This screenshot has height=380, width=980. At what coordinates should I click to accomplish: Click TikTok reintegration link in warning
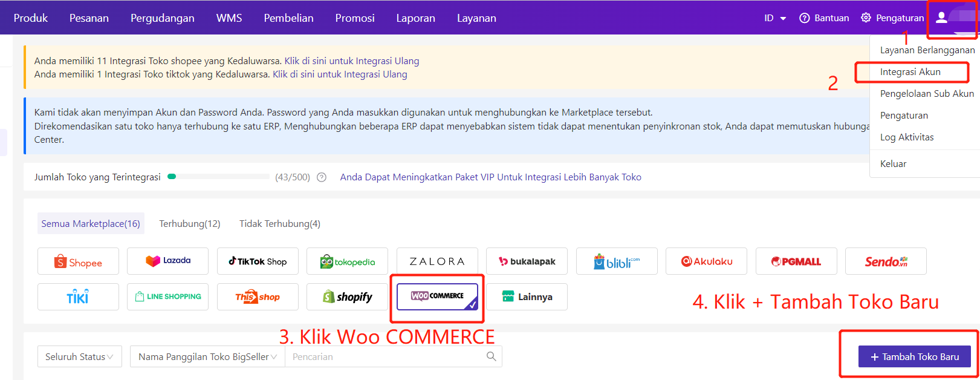coord(340,74)
